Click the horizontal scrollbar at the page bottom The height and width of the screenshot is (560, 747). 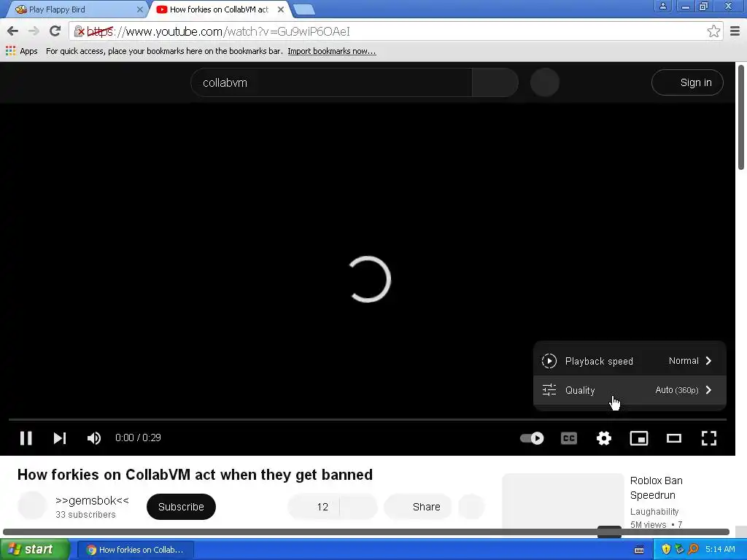click(x=366, y=532)
